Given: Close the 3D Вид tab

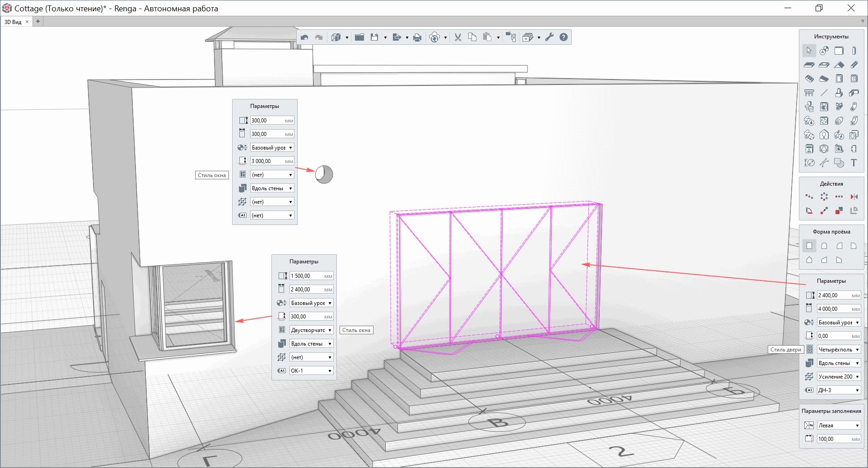Looking at the screenshot, I should (x=27, y=22).
